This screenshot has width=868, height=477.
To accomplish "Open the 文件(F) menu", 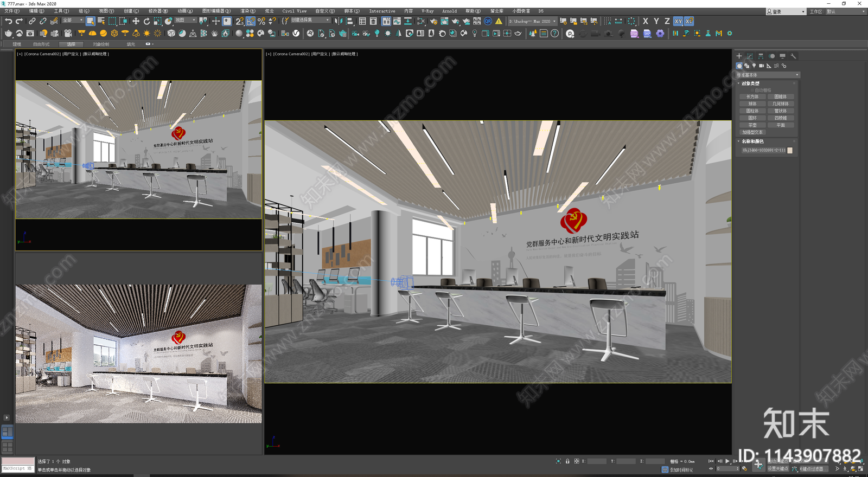I will pos(12,11).
